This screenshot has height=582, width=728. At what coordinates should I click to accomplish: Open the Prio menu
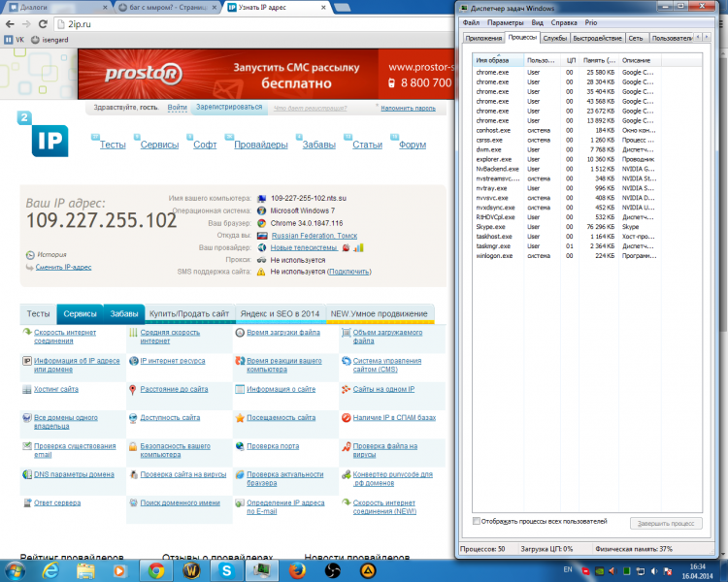590,22
